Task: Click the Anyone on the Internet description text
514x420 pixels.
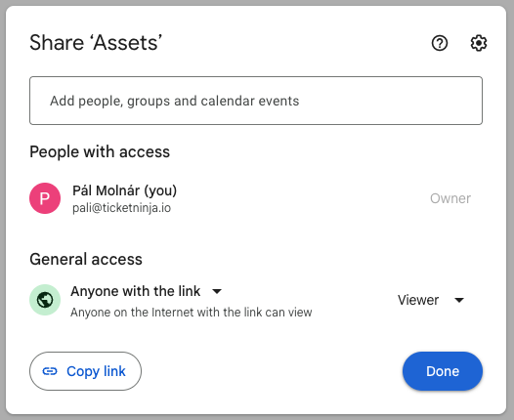Action: [192, 313]
